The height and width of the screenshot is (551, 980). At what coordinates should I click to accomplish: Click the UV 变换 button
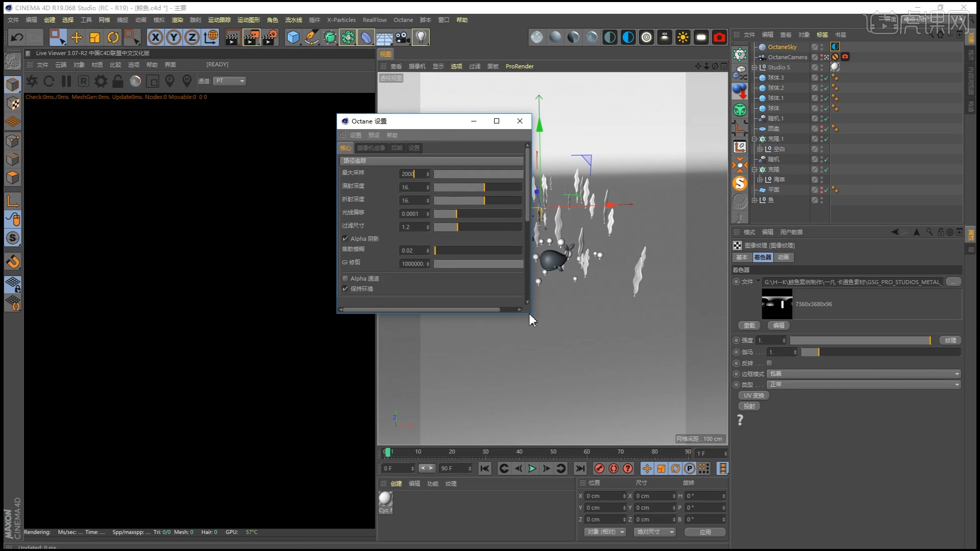point(754,395)
